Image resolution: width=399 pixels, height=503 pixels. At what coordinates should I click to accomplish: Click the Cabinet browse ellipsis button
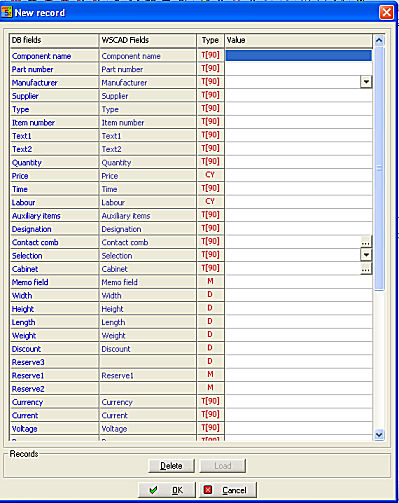pos(366,269)
